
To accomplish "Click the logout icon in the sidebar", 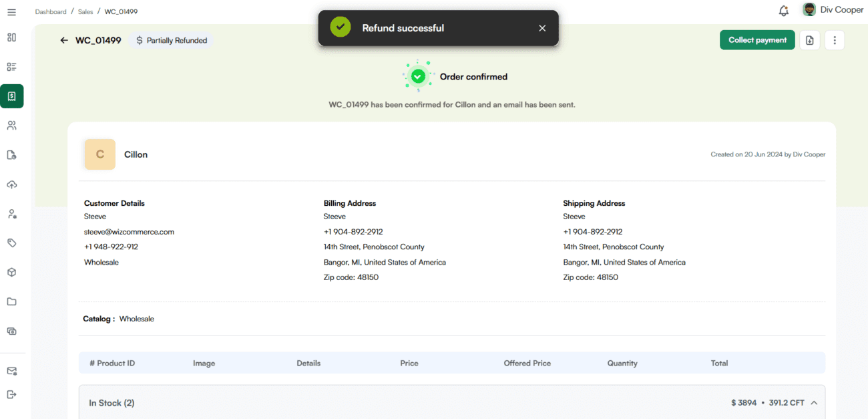I will pyautogui.click(x=11, y=394).
